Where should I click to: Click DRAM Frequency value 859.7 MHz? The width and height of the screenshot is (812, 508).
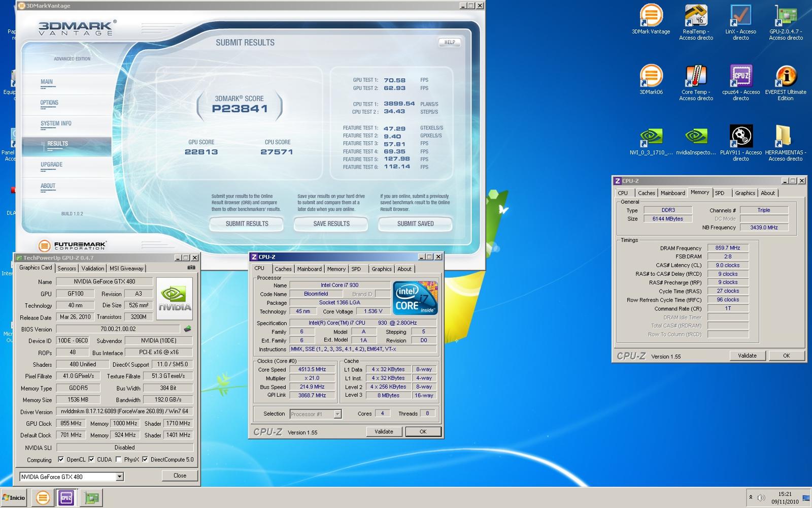[728, 248]
